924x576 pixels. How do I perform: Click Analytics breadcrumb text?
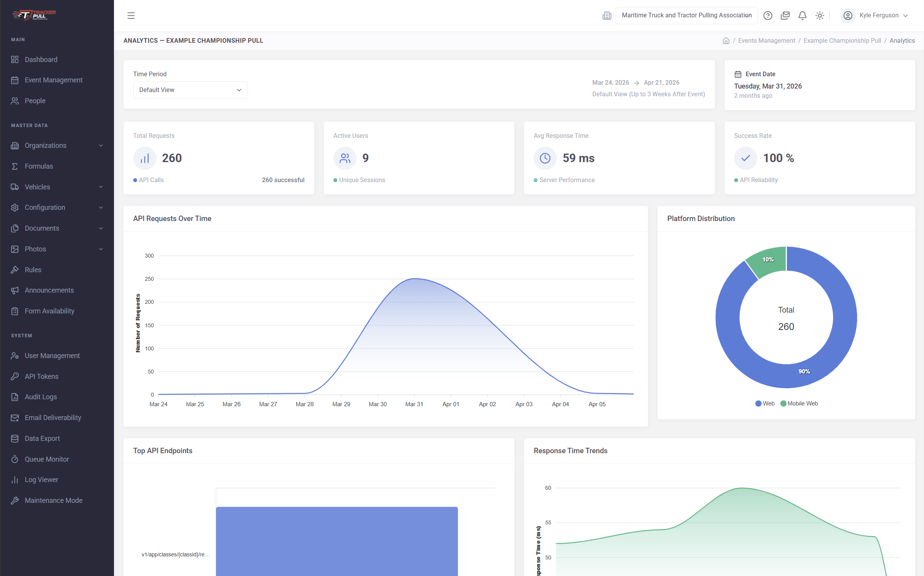coord(902,40)
